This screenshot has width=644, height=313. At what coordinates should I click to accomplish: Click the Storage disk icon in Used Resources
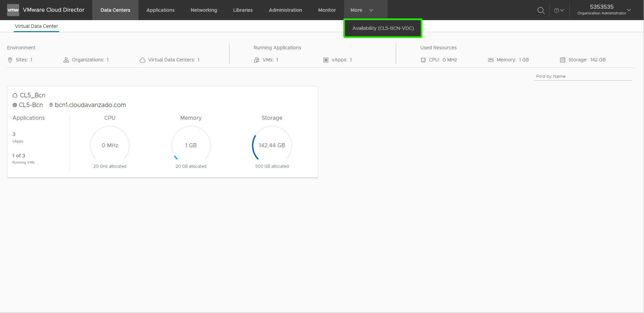tap(563, 60)
